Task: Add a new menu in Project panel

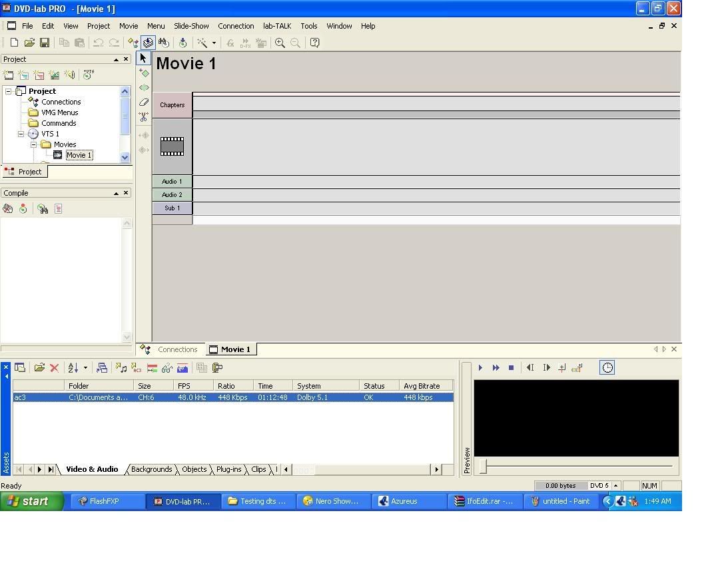Action: [23, 75]
